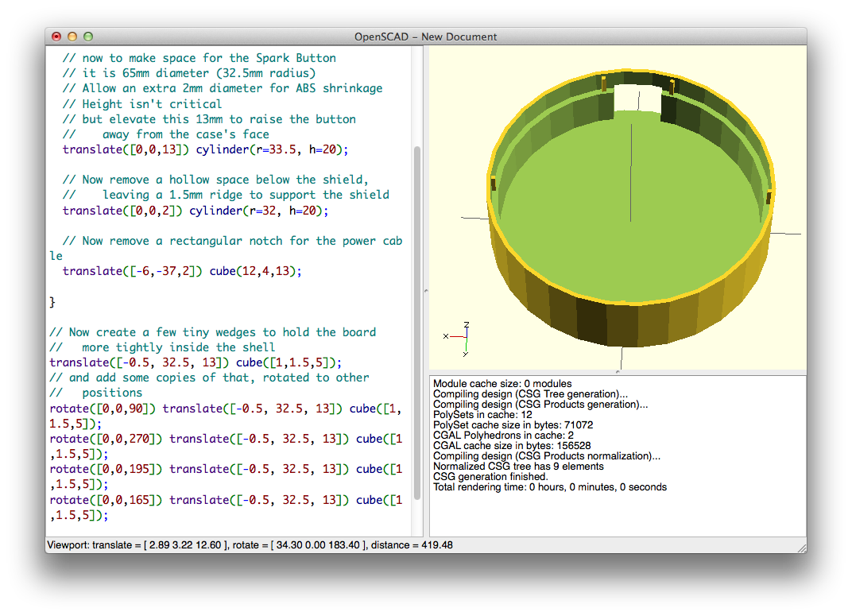Click the green zoom button in the title bar
The image size is (852, 616).
88,37
